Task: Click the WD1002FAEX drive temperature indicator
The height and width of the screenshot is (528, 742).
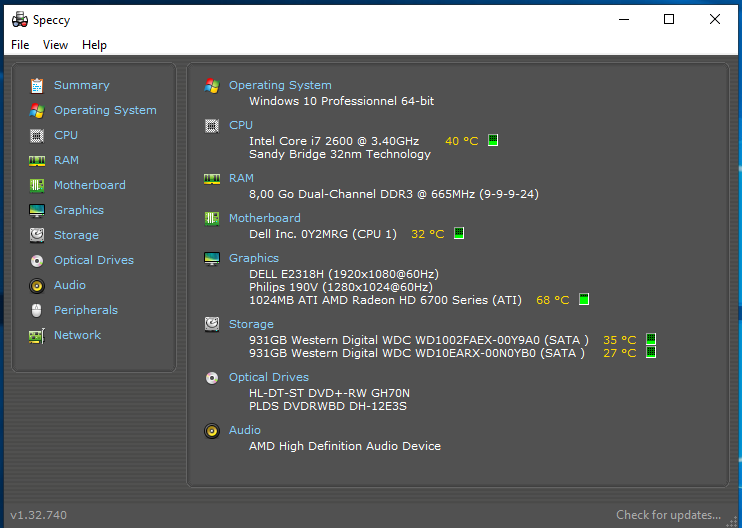Action: (650, 339)
